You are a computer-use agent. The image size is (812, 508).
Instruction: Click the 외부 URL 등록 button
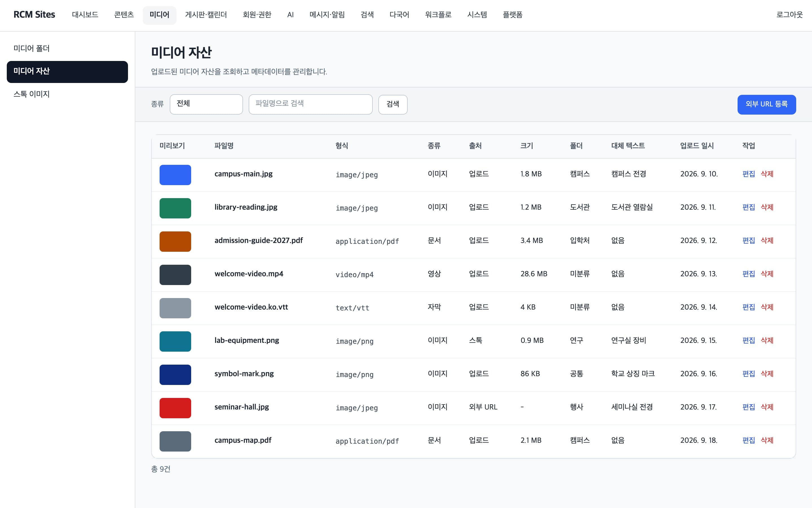coord(766,104)
